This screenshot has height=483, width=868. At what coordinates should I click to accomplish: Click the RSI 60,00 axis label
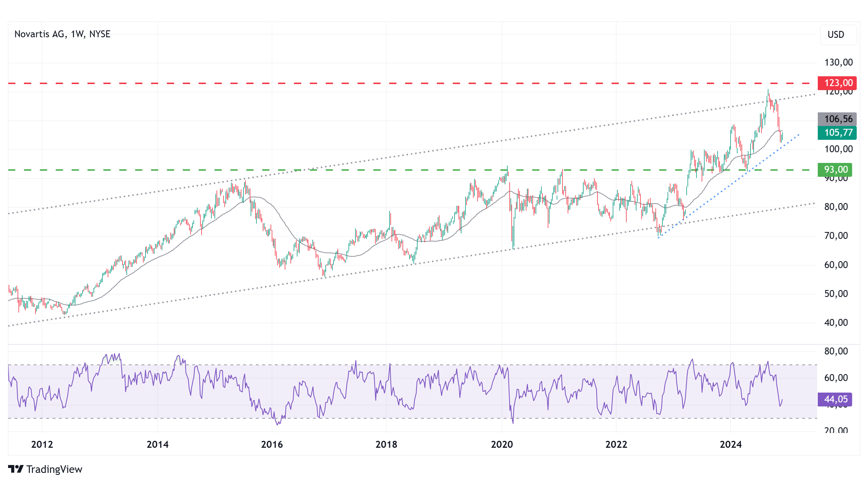click(836, 378)
